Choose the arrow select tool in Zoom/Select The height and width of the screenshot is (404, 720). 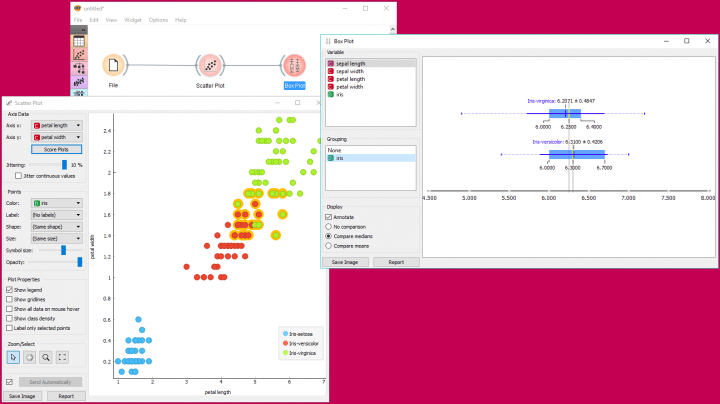pyautogui.click(x=13, y=357)
